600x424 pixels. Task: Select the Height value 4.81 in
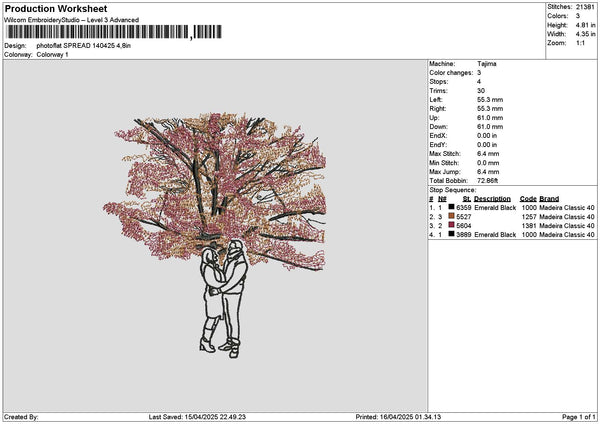point(585,25)
